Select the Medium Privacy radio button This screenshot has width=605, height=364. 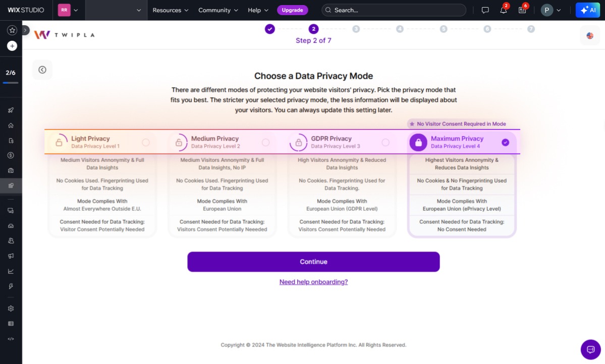(x=266, y=143)
